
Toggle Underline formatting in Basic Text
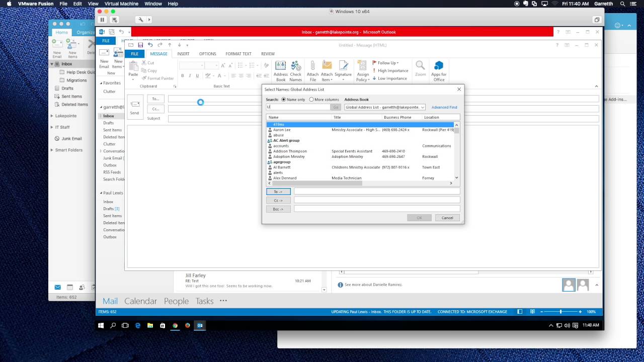point(197,76)
